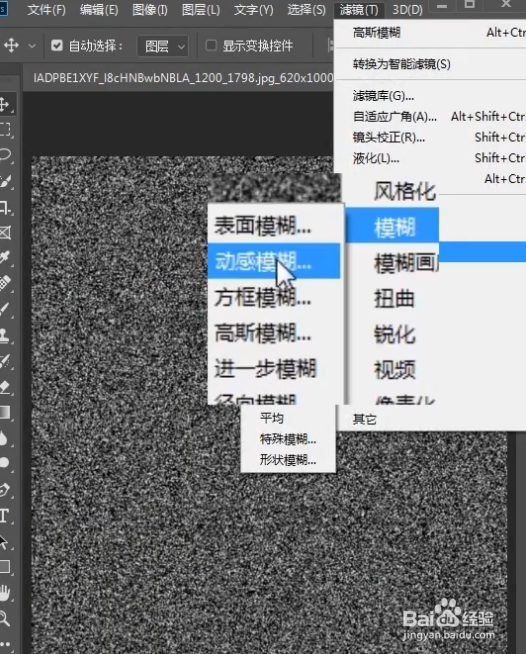Open the 选择(S) menu

[306, 10]
